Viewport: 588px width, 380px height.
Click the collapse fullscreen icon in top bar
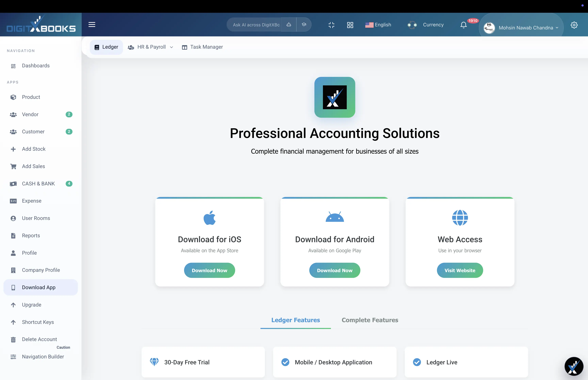[331, 25]
